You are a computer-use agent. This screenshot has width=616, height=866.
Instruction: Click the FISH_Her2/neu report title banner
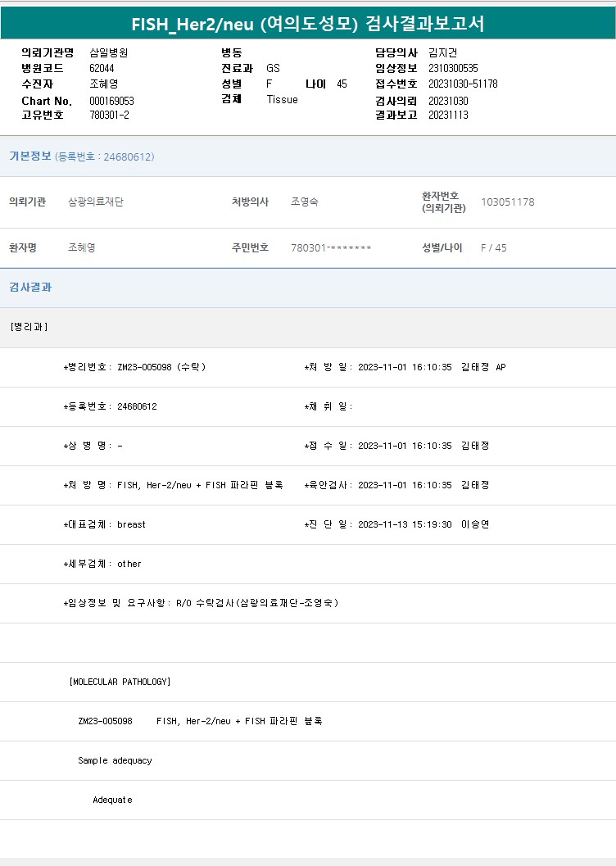[x=308, y=24]
